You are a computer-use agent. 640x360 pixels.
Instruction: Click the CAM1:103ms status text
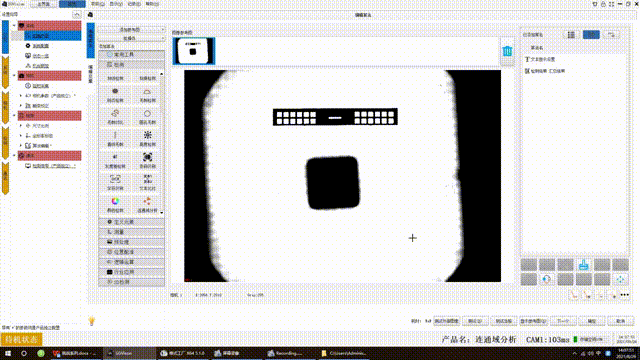point(547,340)
